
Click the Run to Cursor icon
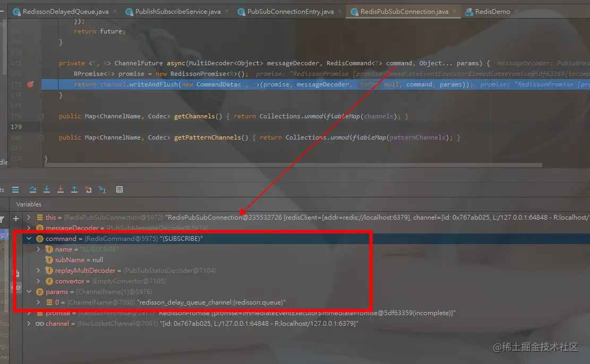click(x=102, y=189)
